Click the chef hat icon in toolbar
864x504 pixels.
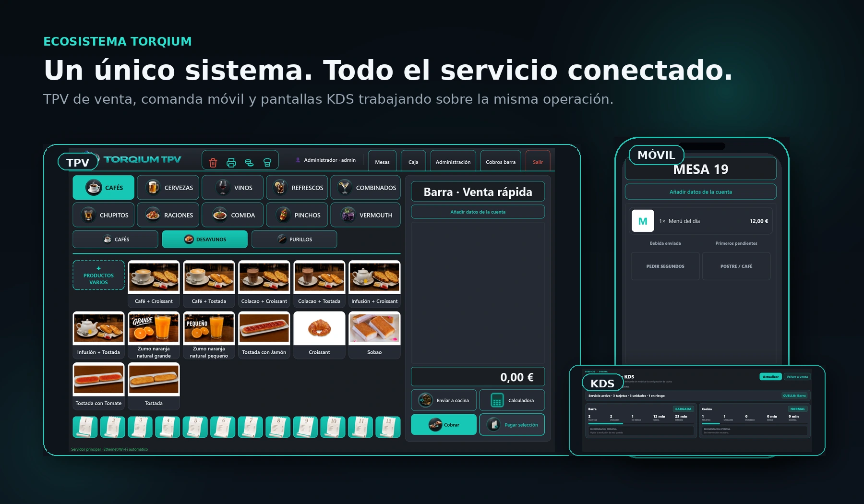[267, 163]
